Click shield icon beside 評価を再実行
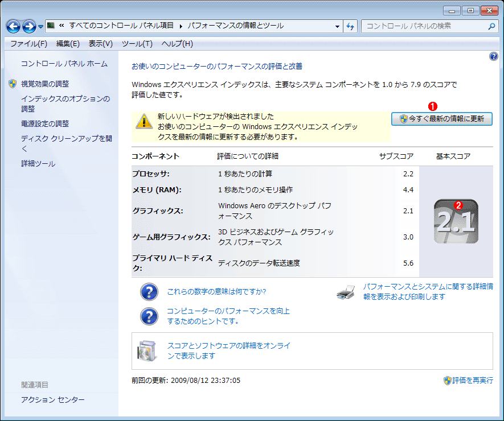Image resolution: width=504 pixels, height=421 pixels. point(448,381)
